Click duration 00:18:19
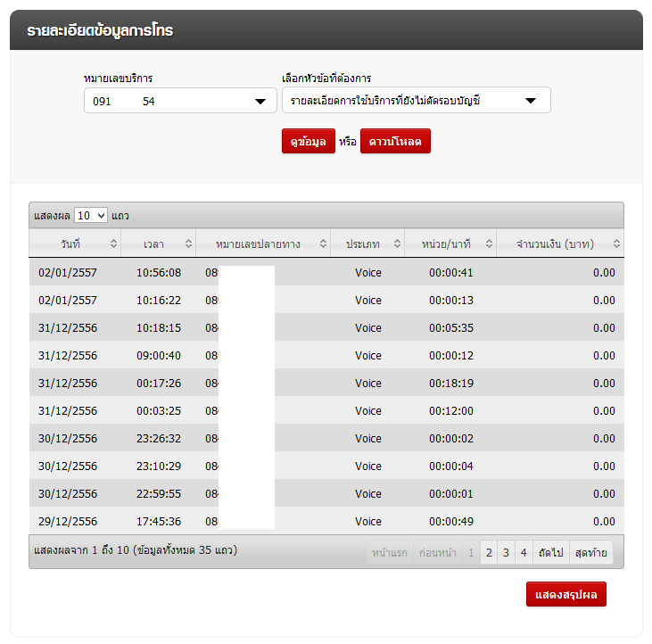The height and width of the screenshot is (644, 652). 451,384
